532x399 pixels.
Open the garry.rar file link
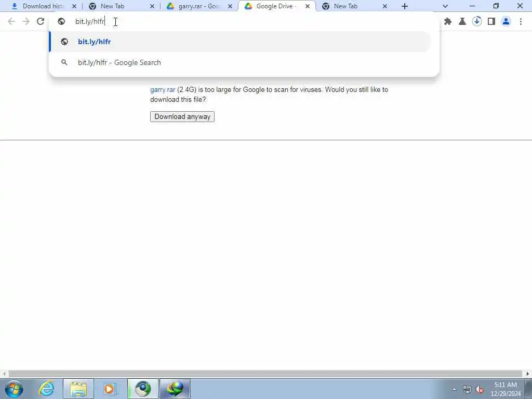pos(163,89)
